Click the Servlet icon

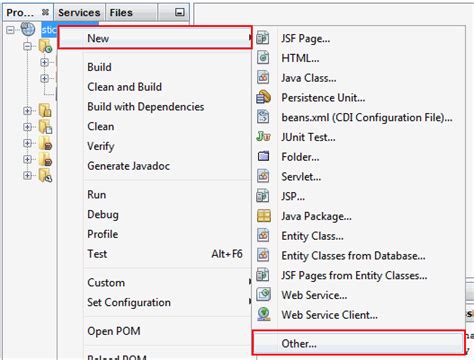click(x=263, y=176)
